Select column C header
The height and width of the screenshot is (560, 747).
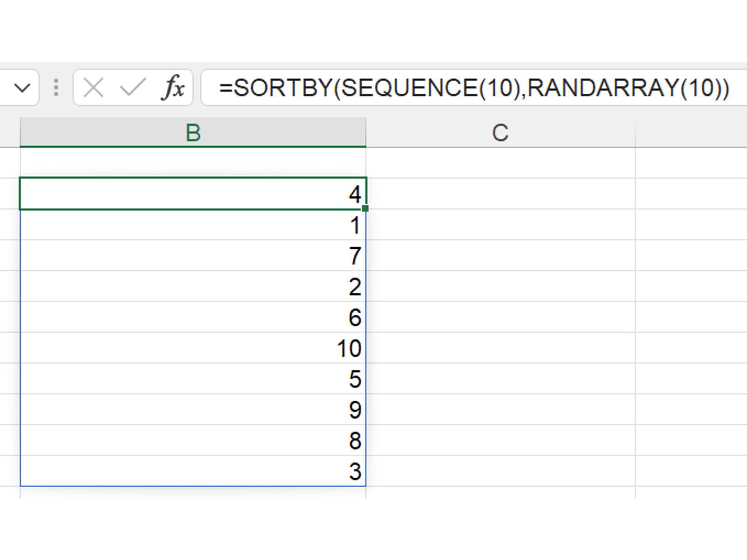point(500,133)
